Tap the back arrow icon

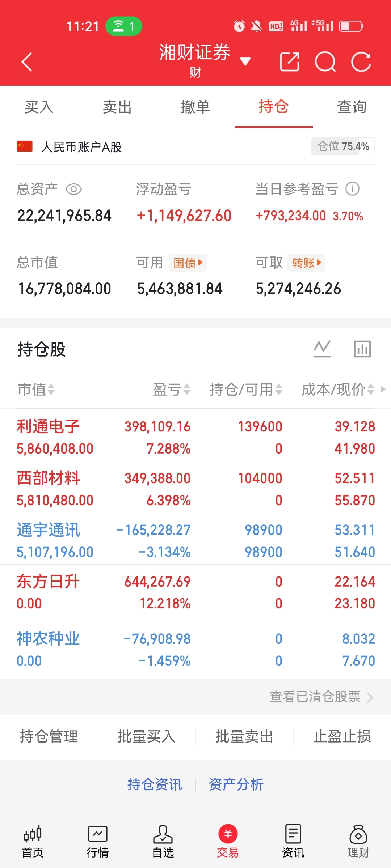[27, 62]
